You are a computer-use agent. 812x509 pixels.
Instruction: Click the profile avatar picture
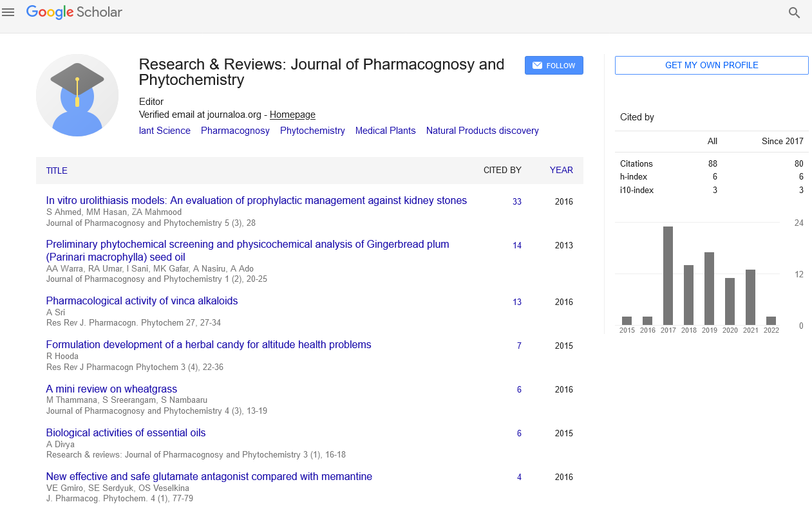[x=77, y=95]
